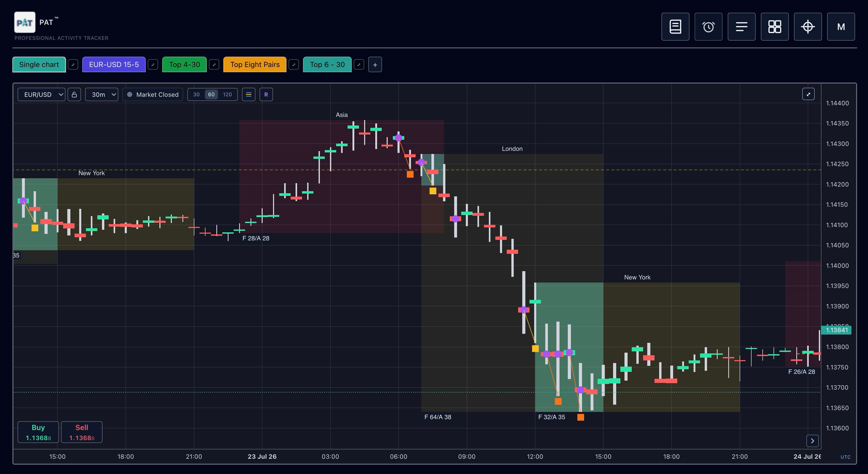The height and width of the screenshot is (474, 868).
Task: Open the grid layout icon
Action: tap(775, 27)
